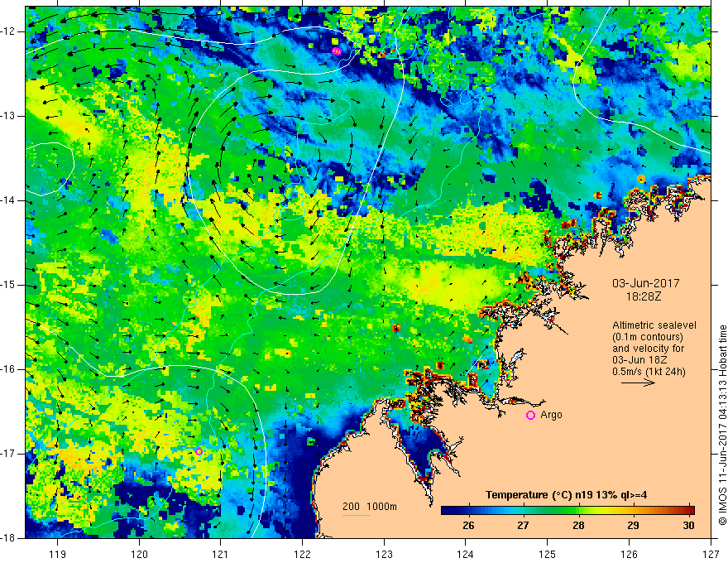Click longitude axis label 125
This screenshot has width=728, height=563.
pyautogui.click(x=548, y=554)
